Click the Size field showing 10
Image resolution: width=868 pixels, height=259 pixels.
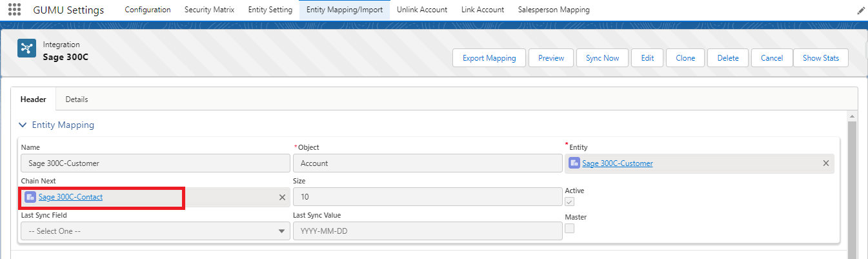(x=427, y=197)
